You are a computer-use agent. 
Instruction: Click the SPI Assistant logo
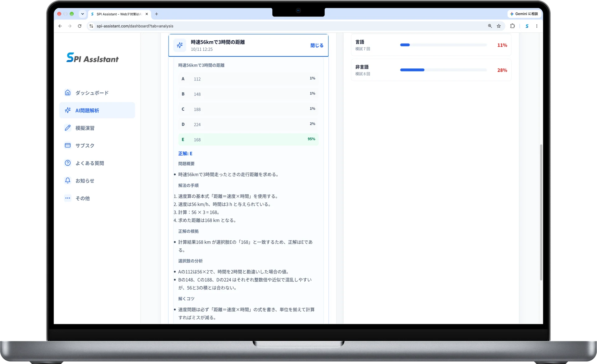click(x=92, y=58)
